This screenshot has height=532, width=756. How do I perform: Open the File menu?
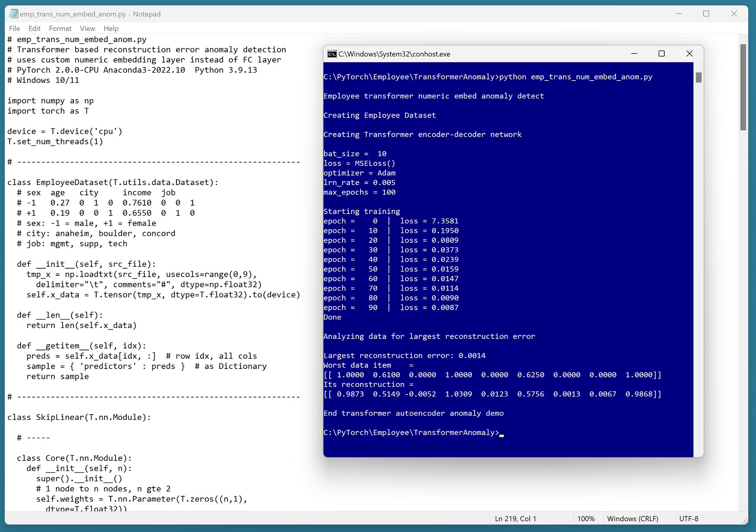tap(14, 28)
